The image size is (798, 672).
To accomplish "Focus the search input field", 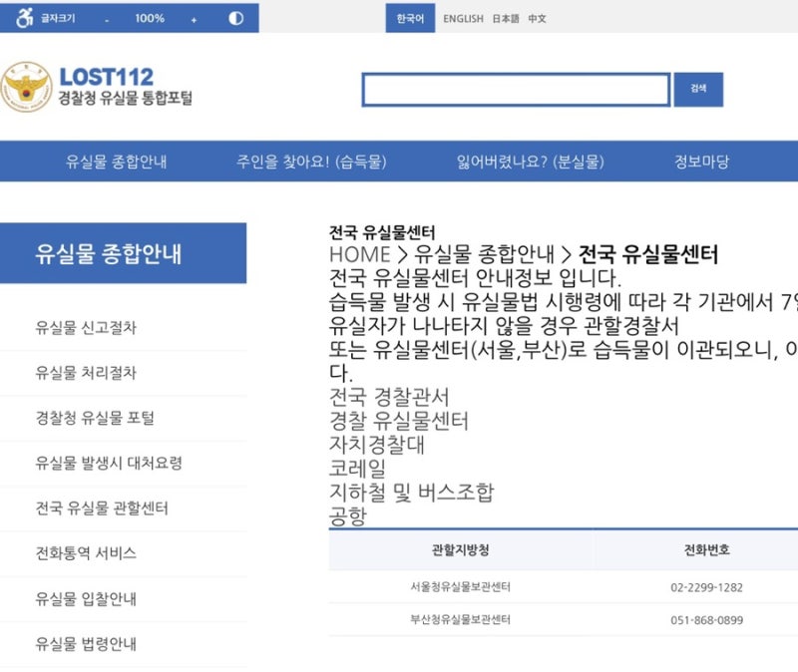I will [516, 90].
